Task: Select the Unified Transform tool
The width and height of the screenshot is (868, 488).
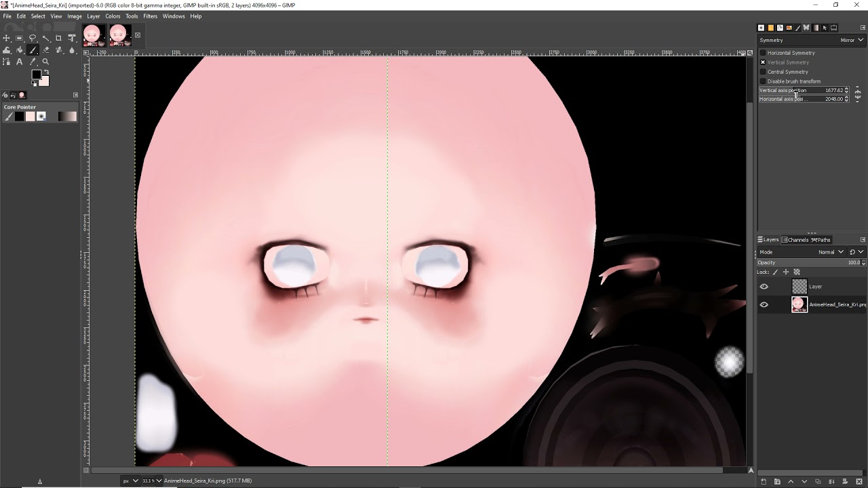Action: (72, 38)
